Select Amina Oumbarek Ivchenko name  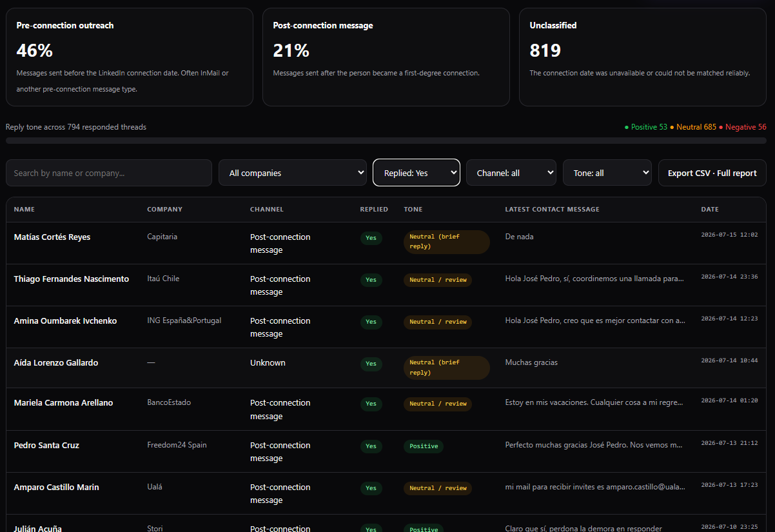point(65,321)
